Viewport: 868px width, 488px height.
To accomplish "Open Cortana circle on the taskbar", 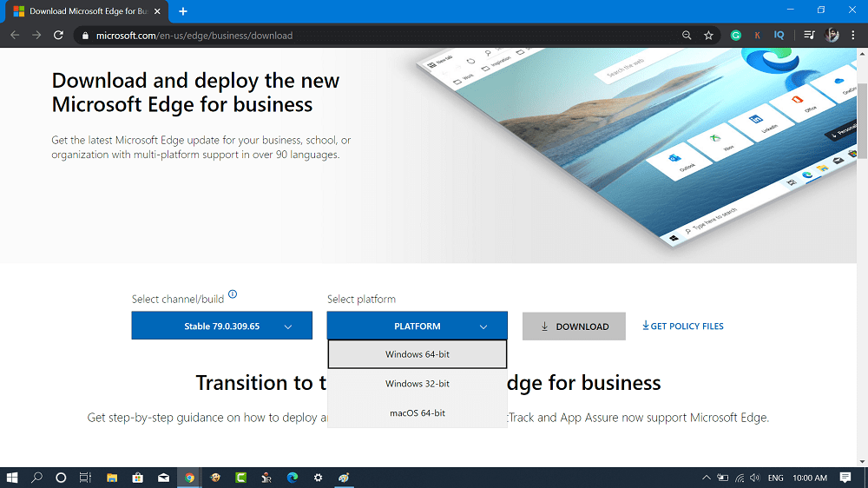I will pyautogui.click(x=61, y=478).
